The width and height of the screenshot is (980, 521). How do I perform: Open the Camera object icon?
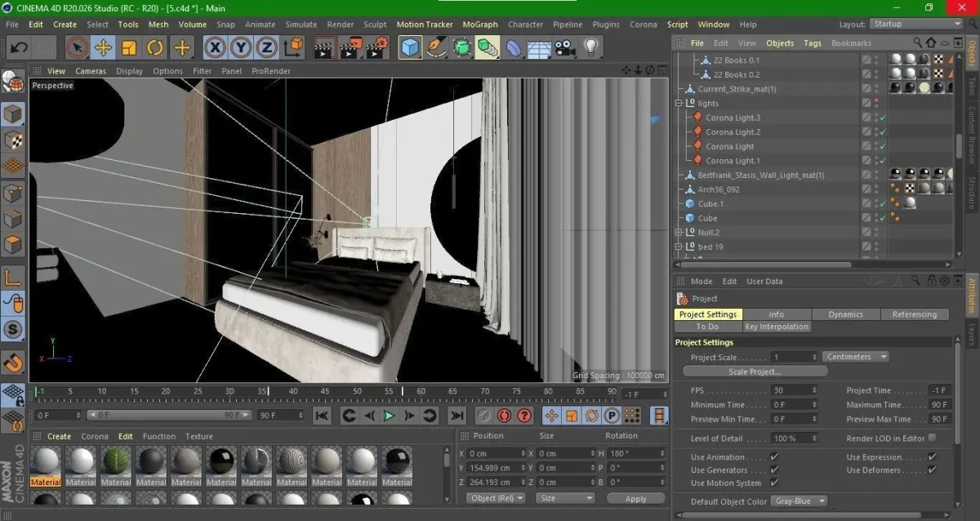pos(563,48)
